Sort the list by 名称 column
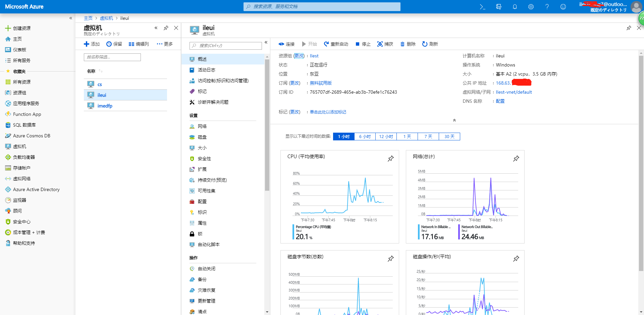The image size is (644, 315). pos(95,71)
